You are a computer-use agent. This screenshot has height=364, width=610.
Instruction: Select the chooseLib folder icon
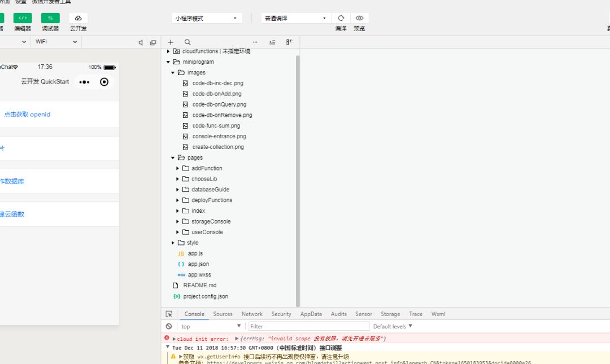coord(186,179)
